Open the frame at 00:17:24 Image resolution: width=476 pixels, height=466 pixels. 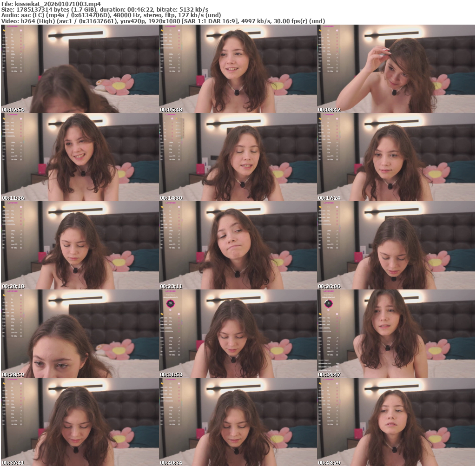click(396, 157)
